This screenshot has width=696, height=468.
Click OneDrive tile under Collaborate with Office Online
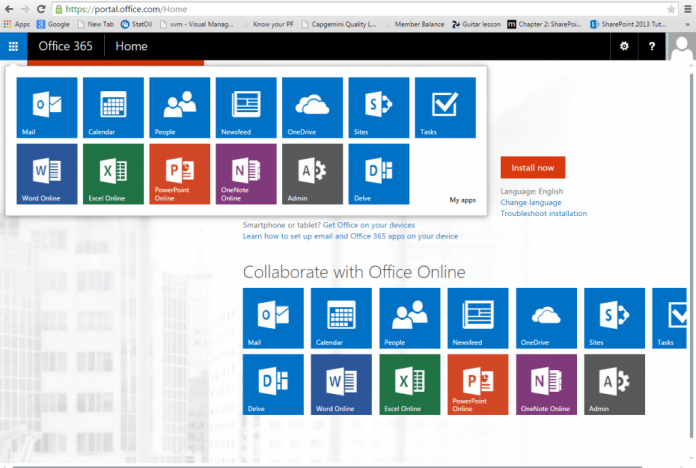pos(546,318)
